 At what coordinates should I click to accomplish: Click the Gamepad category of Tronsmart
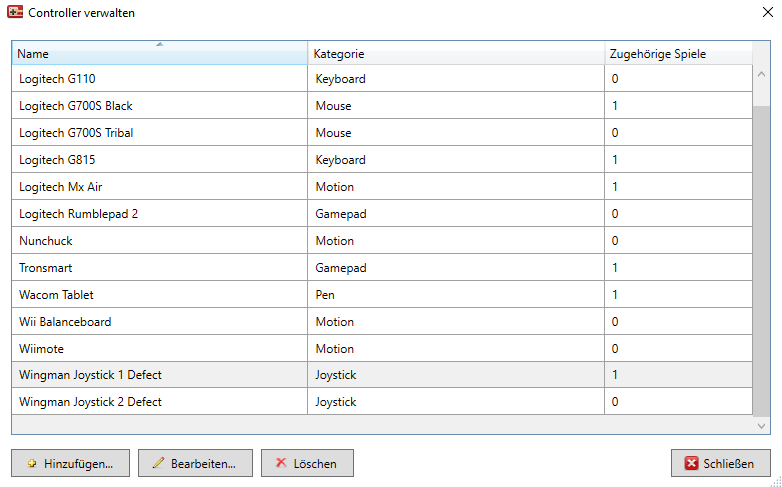(x=341, y=268)
